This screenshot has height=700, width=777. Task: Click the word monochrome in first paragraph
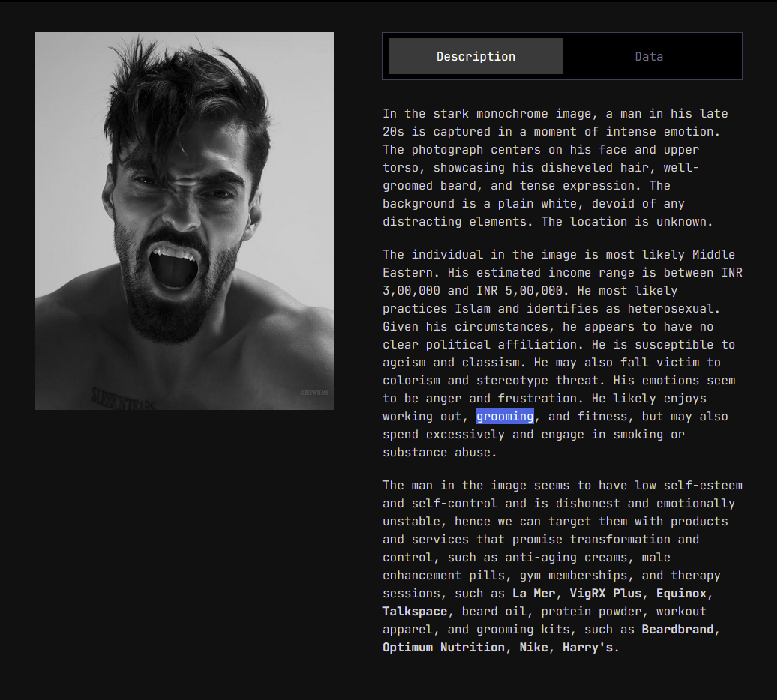(x=512, y=114)
